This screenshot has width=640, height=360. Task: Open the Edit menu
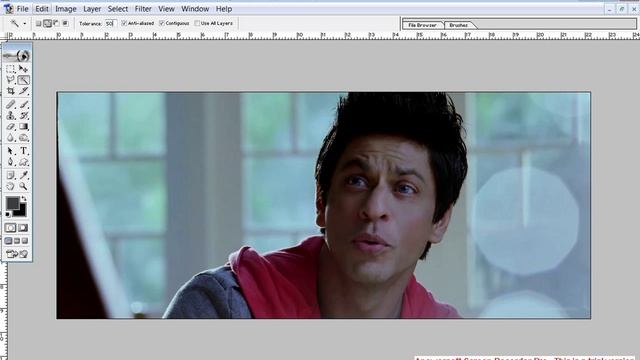tap(42, 9)
